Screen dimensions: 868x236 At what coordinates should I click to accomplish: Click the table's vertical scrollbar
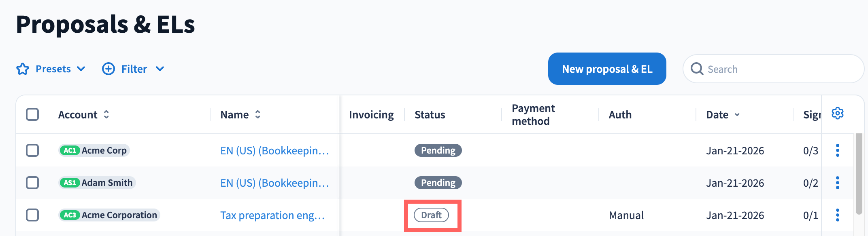(859, 174)
